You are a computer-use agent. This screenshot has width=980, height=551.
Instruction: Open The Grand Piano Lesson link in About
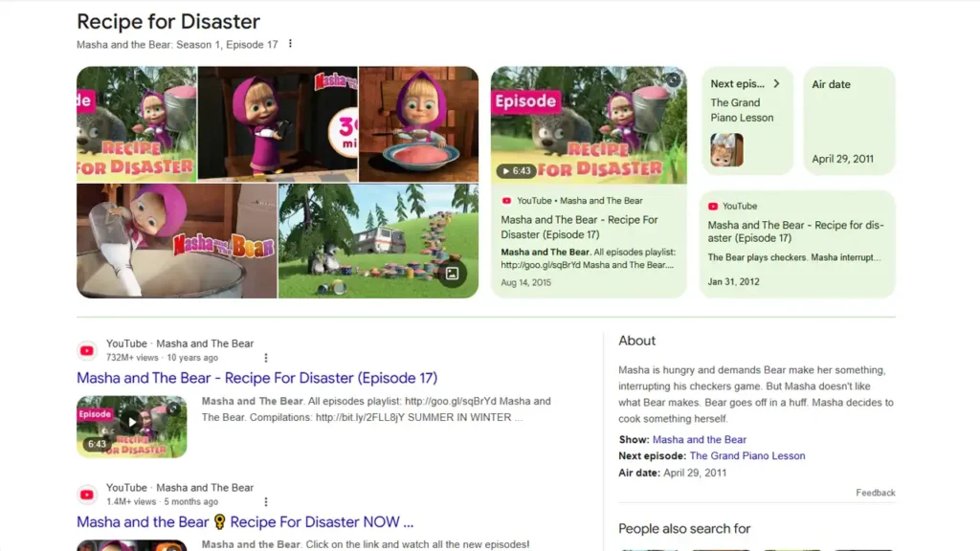tap(746, 455)
